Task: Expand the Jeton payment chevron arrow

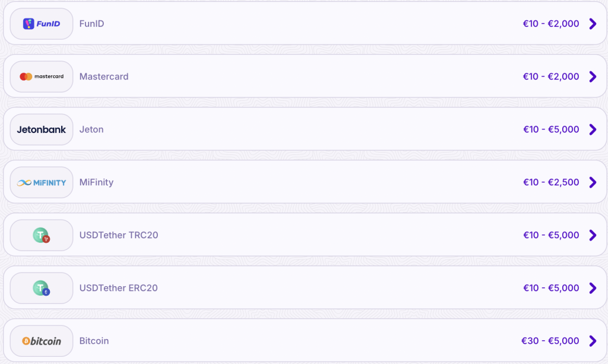Action: point(593,129)
